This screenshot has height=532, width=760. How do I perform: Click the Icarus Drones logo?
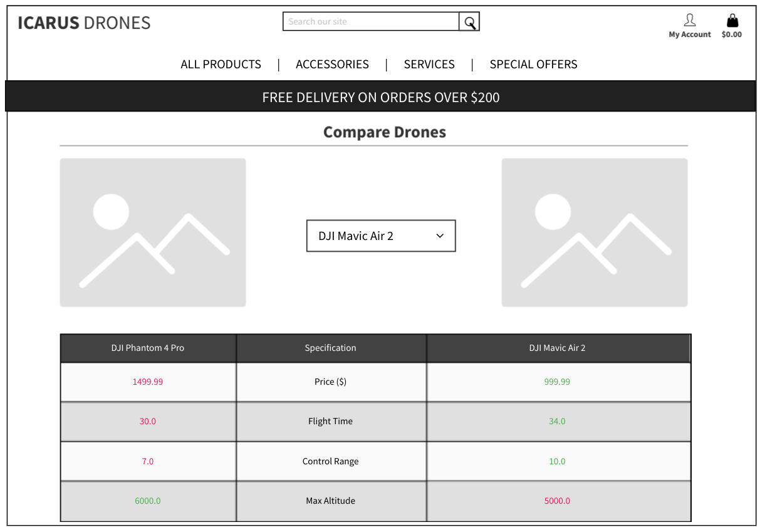(x=84, y=23)
